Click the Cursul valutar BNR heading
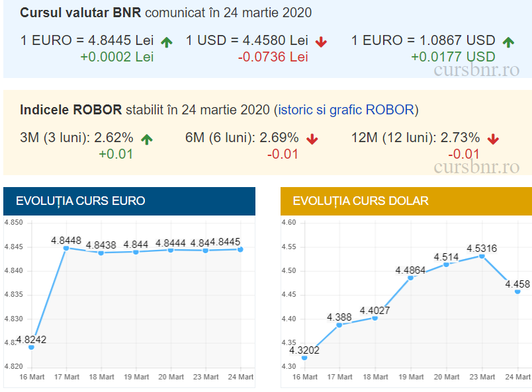Viewport: 532px width, 392px height. [81, 13]
